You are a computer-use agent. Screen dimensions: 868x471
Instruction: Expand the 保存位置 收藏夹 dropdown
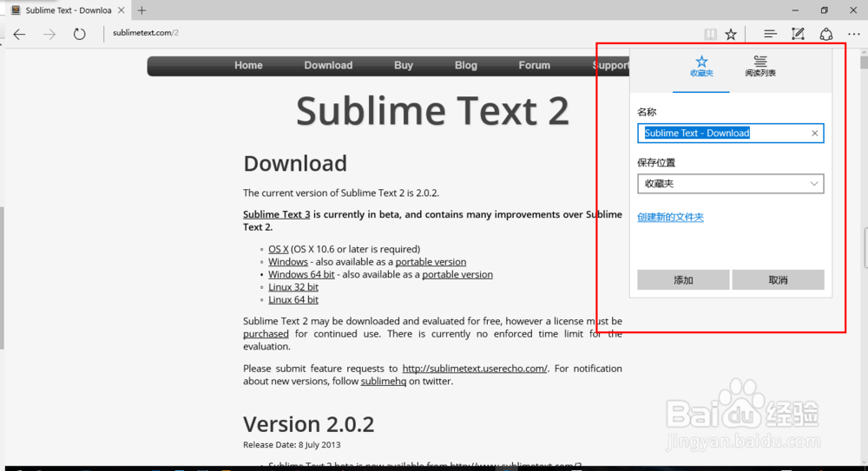tap(730, 184)
